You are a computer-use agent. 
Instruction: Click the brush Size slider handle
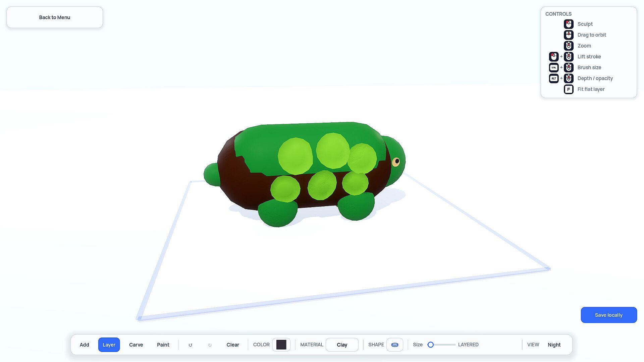pos(431,345)
